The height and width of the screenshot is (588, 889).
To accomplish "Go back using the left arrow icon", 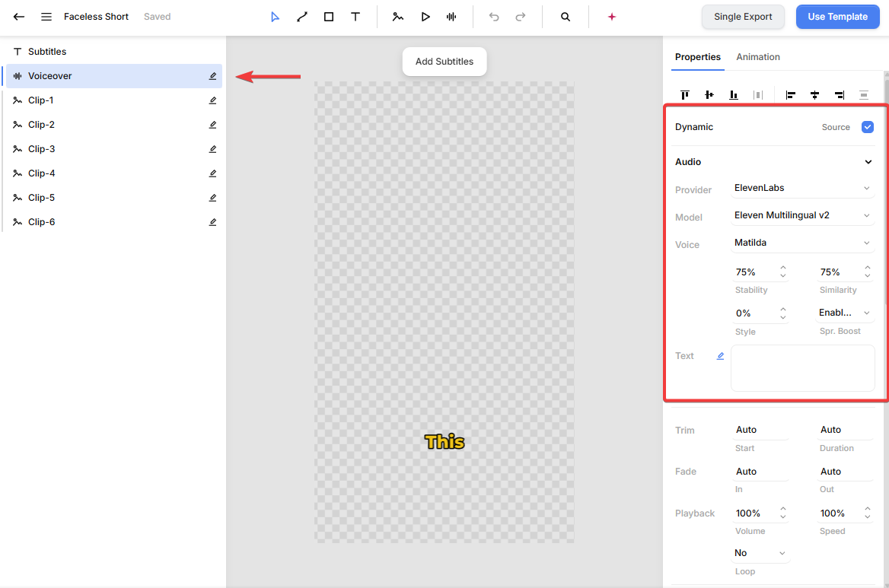I will click(19, 17).
